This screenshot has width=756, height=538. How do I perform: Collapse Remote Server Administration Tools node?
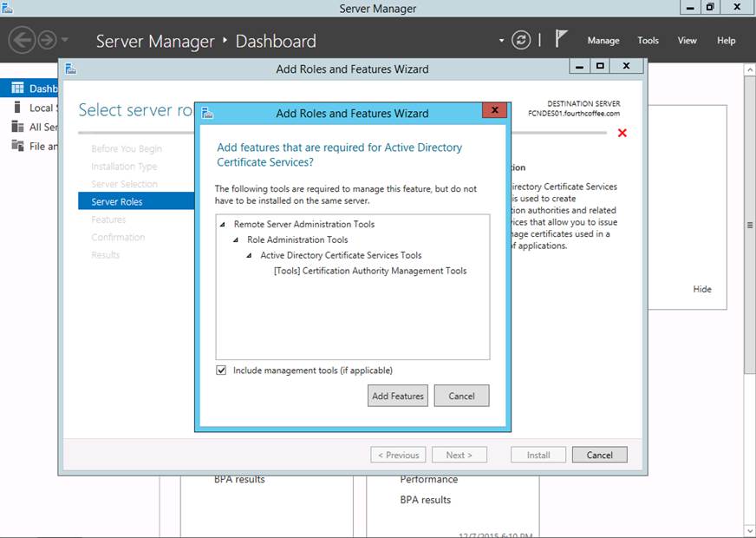pos(224,225)
